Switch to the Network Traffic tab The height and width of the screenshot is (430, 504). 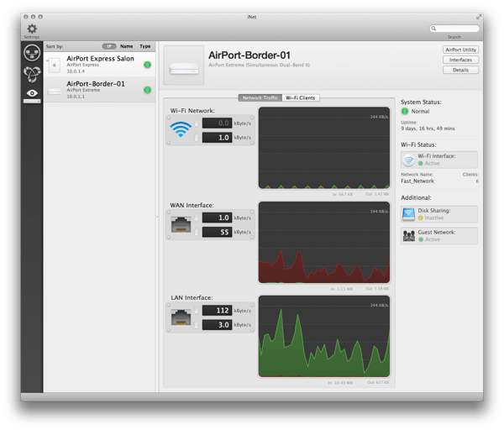coord(260,98)
